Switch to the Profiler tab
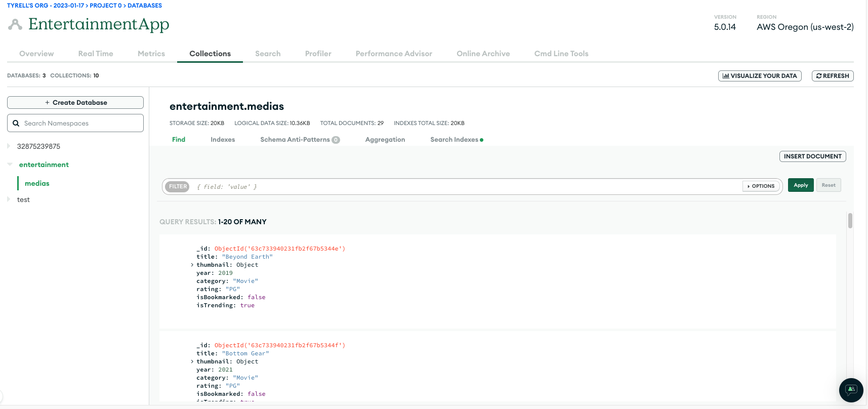The width and height of the screenshot is (868, 409). click(318, 54)
